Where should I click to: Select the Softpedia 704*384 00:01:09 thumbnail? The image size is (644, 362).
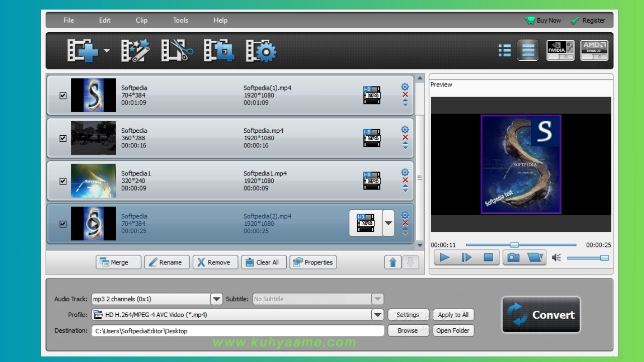click(x=94, y=95)
